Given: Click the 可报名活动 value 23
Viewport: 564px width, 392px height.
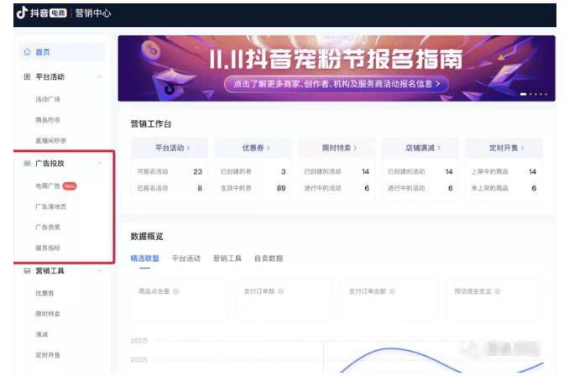Looking at the screenshot, I should pyautogui.click(x=198, y=171).
